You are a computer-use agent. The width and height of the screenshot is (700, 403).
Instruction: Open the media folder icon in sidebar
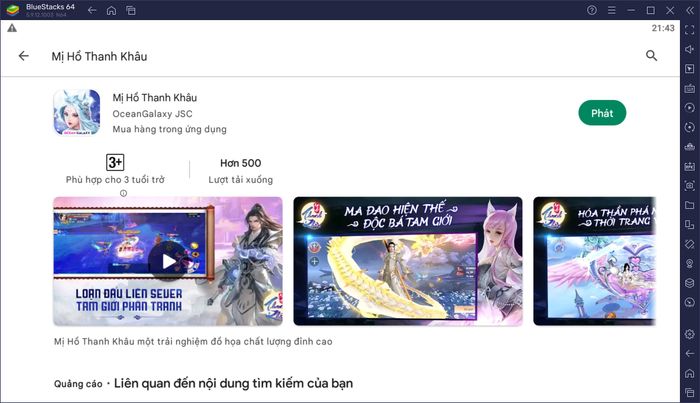coord(690,205)
